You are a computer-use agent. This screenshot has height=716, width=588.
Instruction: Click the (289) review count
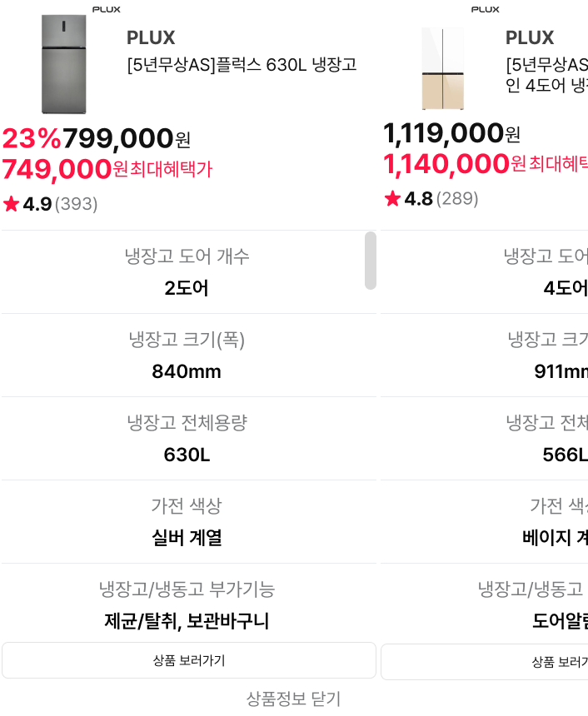point(458,199)
